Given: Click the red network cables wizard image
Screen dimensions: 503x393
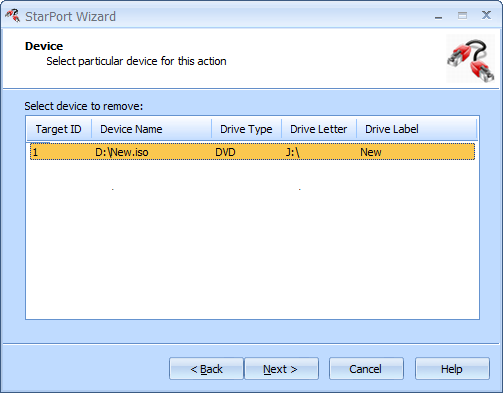Looking at the screenshot, I should coord(471,59).
